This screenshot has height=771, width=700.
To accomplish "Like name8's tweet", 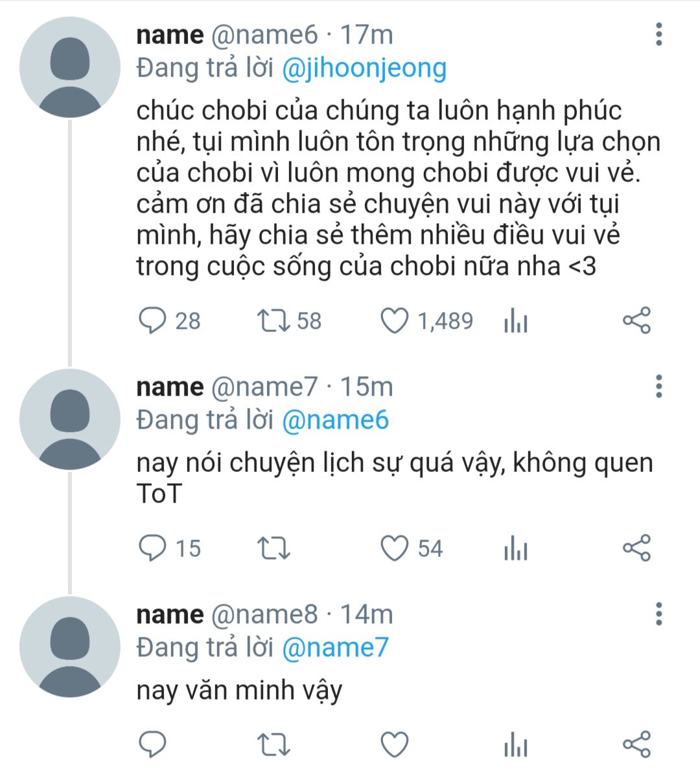I will click(x=394, y=744).
